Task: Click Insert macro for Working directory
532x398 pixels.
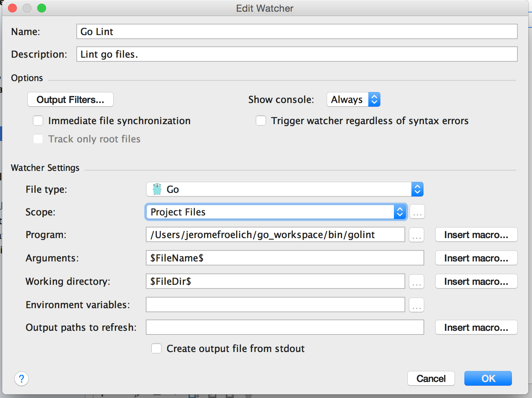Action: coord(476,282)
